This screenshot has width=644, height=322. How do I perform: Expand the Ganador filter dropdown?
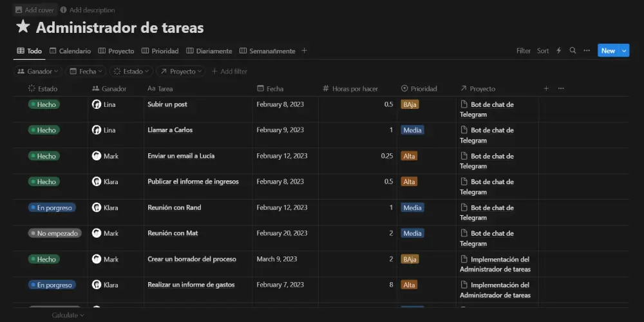(x=38, y=71)
